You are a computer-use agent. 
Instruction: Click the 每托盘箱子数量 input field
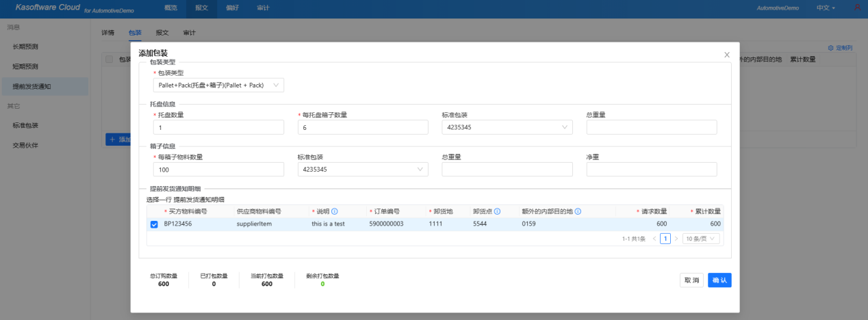click(362, 127)
